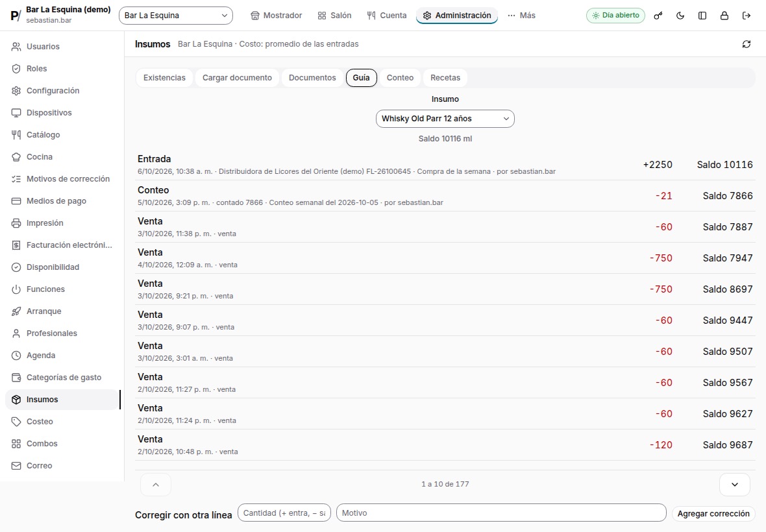The height and width of the screenshot is (532, 766).
Task: Open Cocina in the sidebar
Action: click(x=62, y=156)
